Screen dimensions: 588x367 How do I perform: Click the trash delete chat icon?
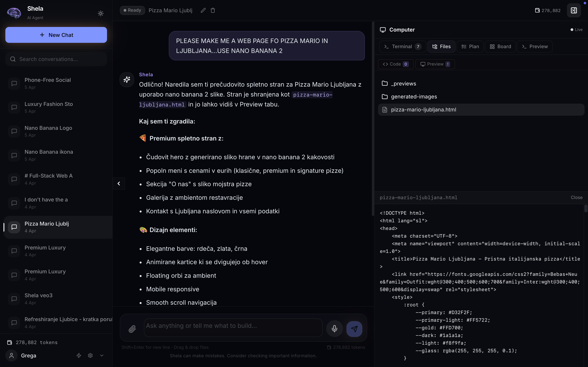213,10
